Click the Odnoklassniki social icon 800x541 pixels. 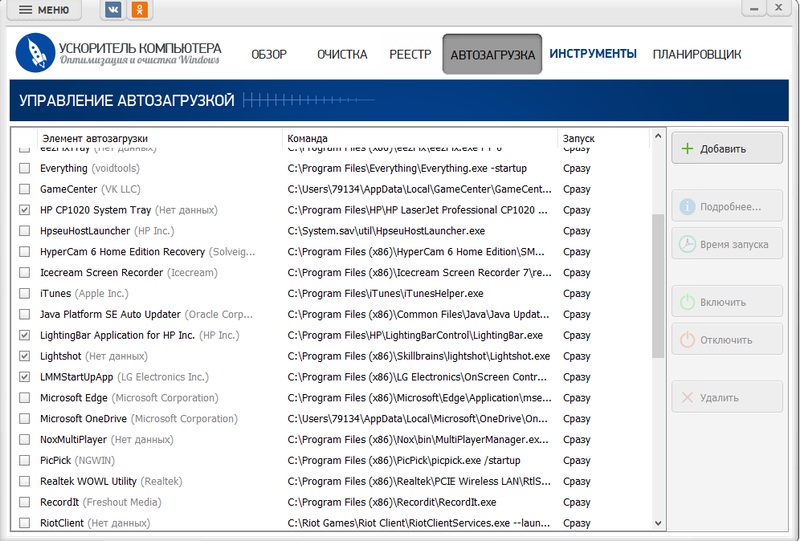click(x=142, y=10)
